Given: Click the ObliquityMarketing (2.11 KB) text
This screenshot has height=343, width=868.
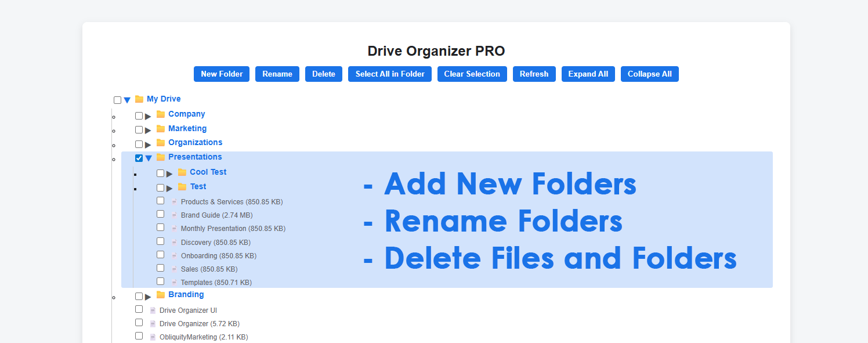Looking at the screenshot, I should 204,337.
